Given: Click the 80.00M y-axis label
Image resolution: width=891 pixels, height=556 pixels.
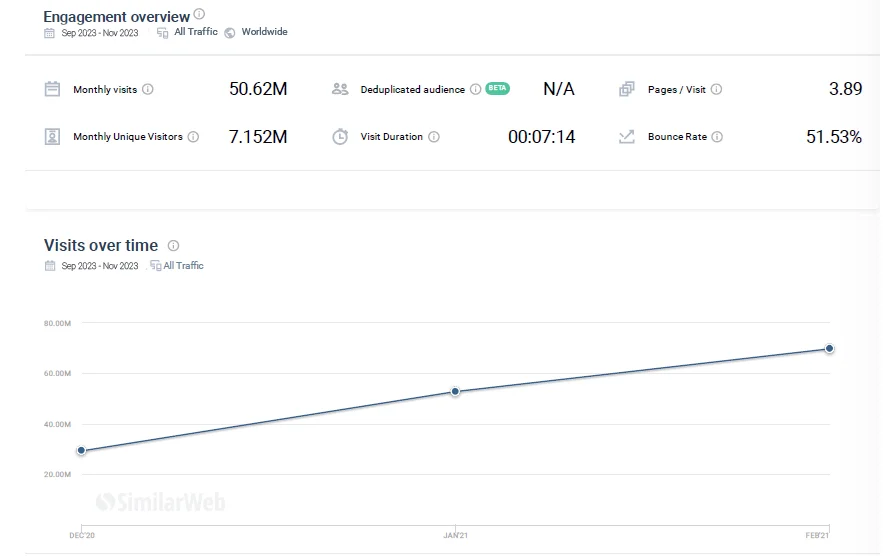Looking at the screenshot, I should click(57, 323).
